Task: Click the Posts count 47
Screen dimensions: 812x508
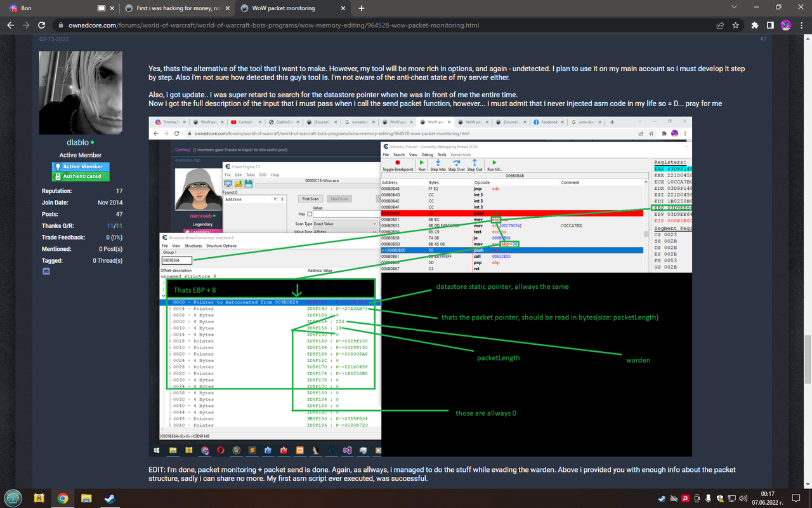Action: pos(119,214)
